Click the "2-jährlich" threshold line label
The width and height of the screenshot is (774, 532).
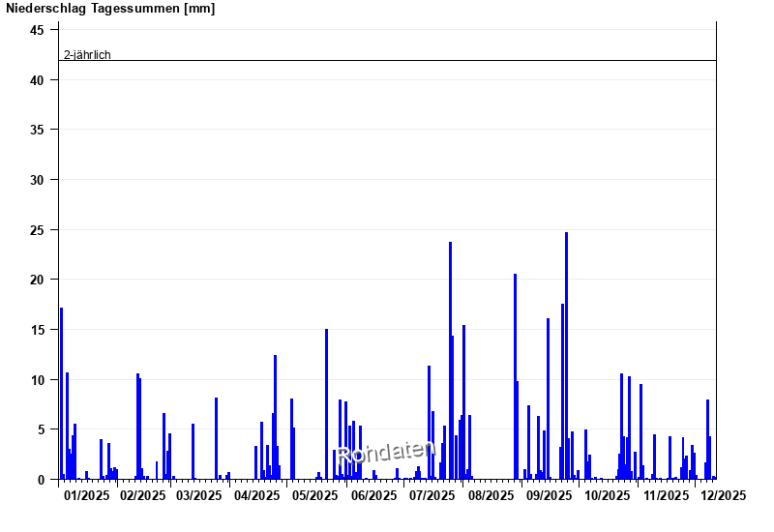[x=87, y=54]
